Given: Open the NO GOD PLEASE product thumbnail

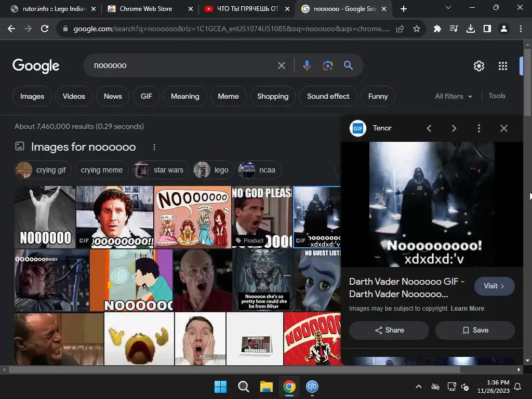Looking at the screenshot, I should pos(262,217).
